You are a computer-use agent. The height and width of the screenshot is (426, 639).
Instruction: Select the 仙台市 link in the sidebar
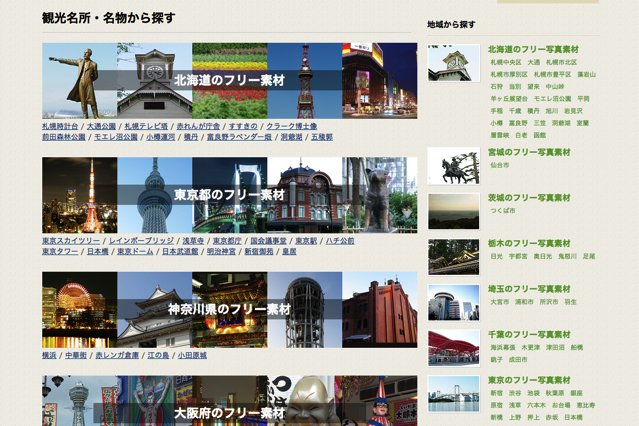coord(499,165)
